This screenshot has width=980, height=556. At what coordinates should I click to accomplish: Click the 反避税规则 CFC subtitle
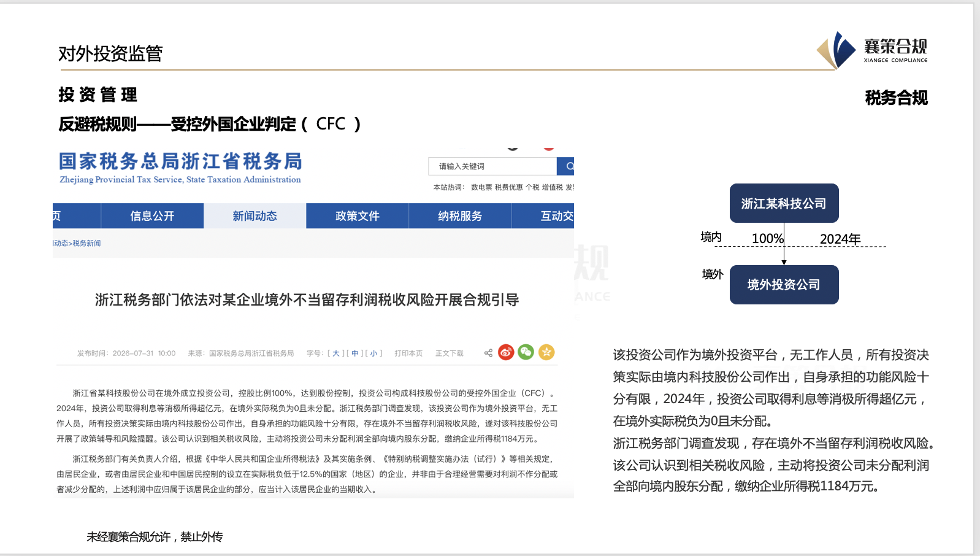210,124
